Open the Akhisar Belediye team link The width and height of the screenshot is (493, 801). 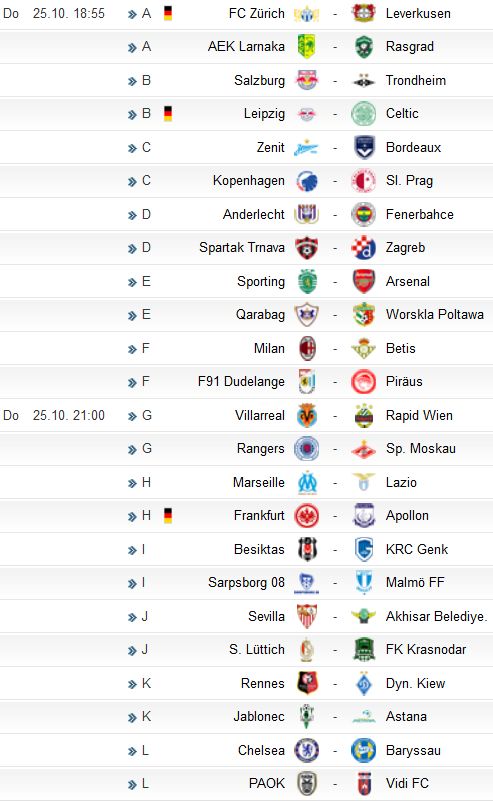coord(436,617)
